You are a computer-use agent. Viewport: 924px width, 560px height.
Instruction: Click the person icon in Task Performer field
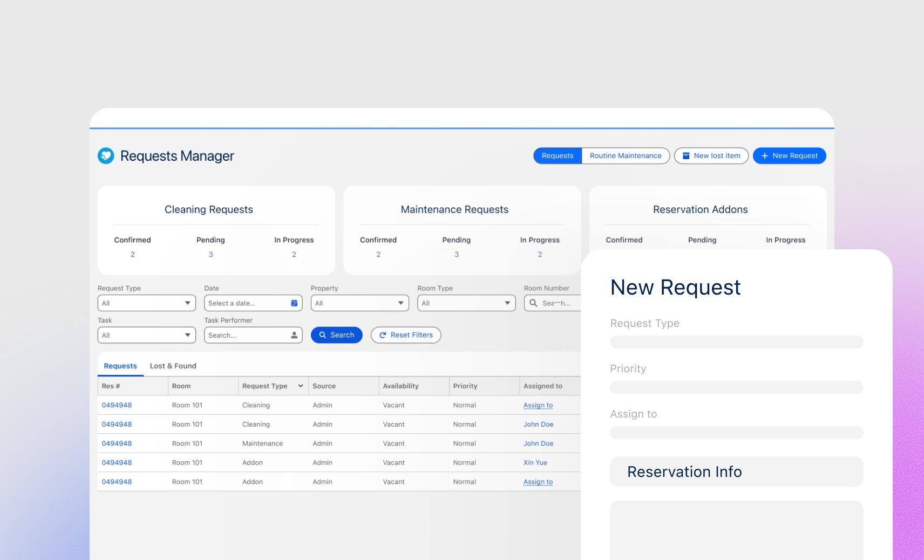pyautogui.click(x=294, y=335)
